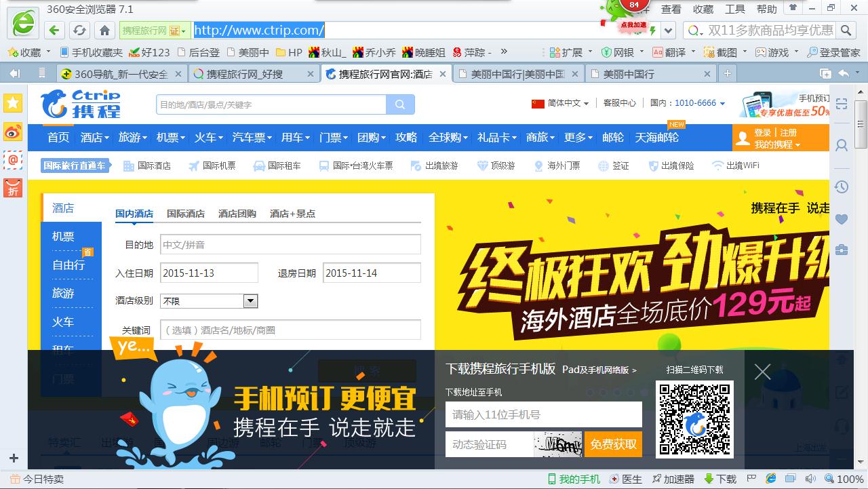The image size is (868, 489).
Task: Click the Ctrip search magnifier button
Action: [400, 104]
